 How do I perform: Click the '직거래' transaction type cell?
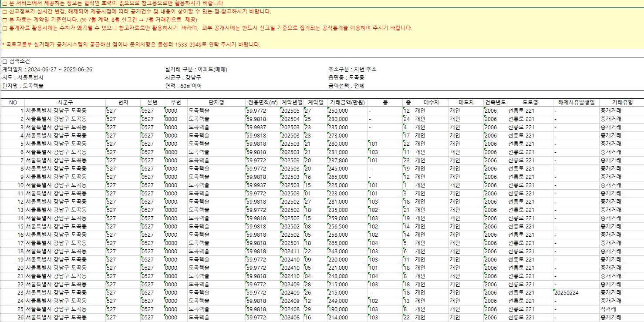coord(621,309)
